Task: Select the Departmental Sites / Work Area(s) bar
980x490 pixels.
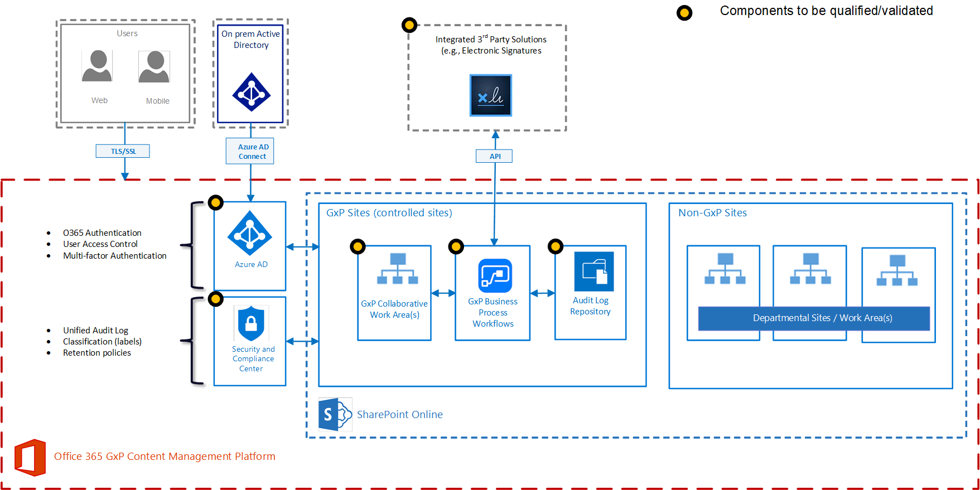Action: (x=814, y=318)
